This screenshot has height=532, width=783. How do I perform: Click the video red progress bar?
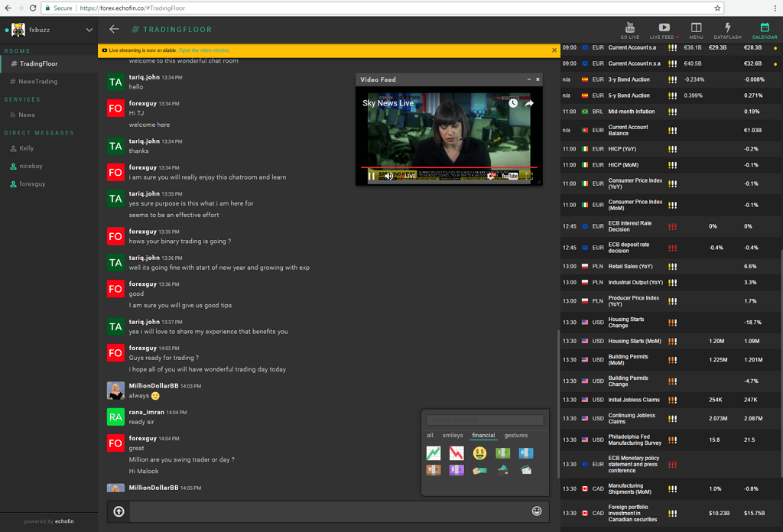coord(448,167)
